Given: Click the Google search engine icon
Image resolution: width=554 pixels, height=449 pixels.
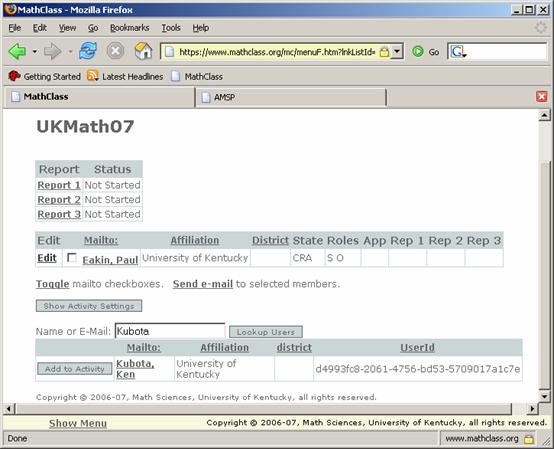Looking at the screenshot, I should [458, 52].
